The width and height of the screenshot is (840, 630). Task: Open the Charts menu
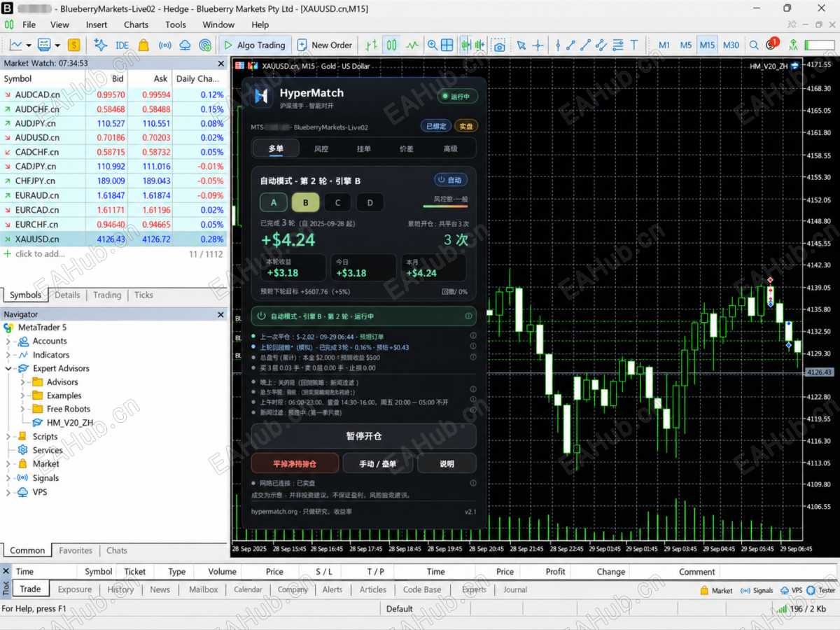136,24
